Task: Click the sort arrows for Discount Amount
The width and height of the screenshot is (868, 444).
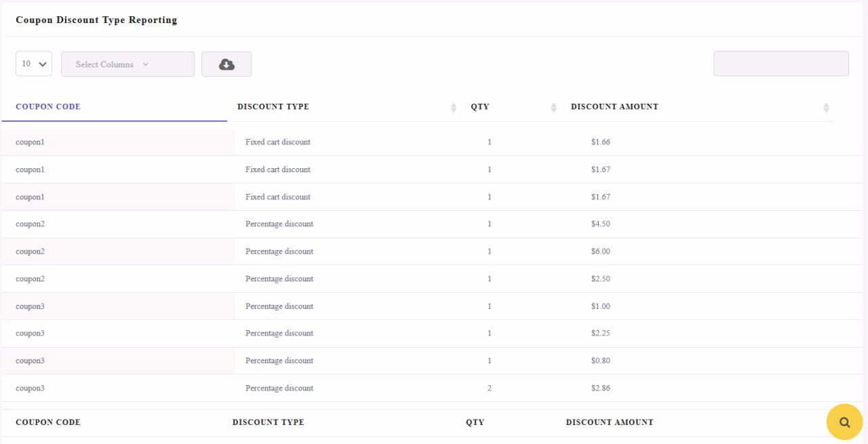Action: 826,107
